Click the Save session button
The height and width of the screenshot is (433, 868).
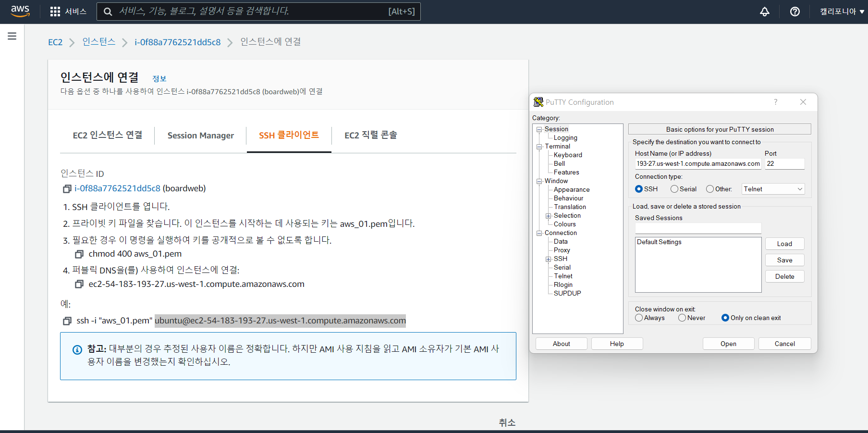point(785,260)
